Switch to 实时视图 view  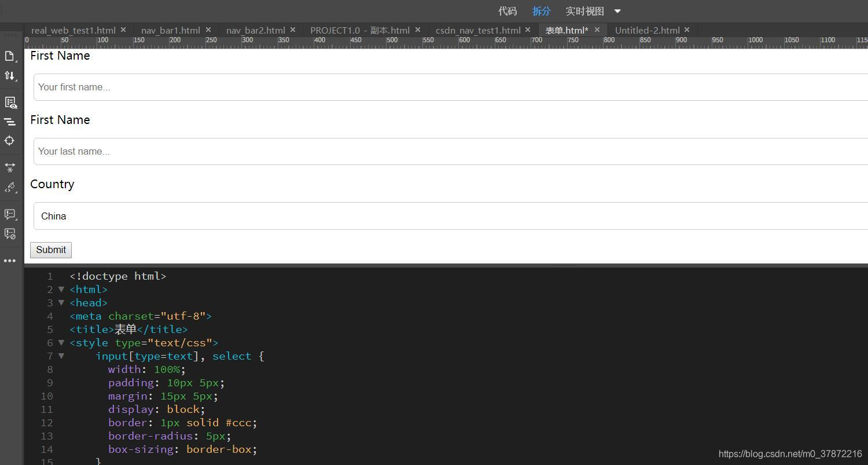click(x=584, y=11)
